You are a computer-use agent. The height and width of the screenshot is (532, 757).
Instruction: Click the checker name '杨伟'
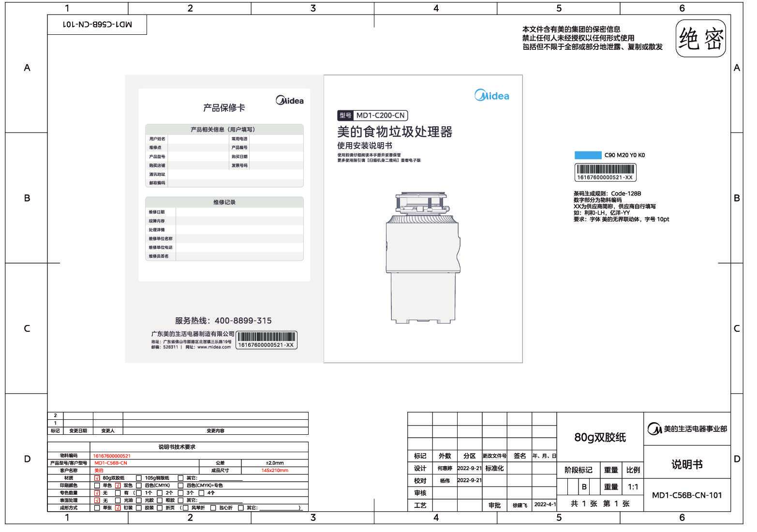pyautogui.click(x=445, y=481)
